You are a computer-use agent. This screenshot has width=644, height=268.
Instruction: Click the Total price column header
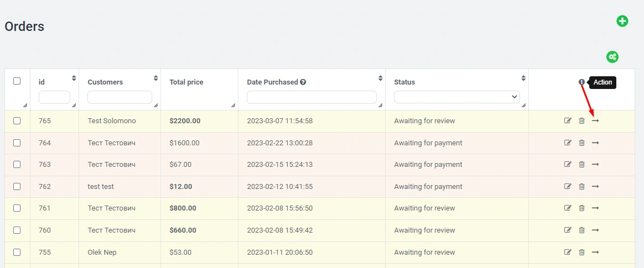tap(186, 82)
